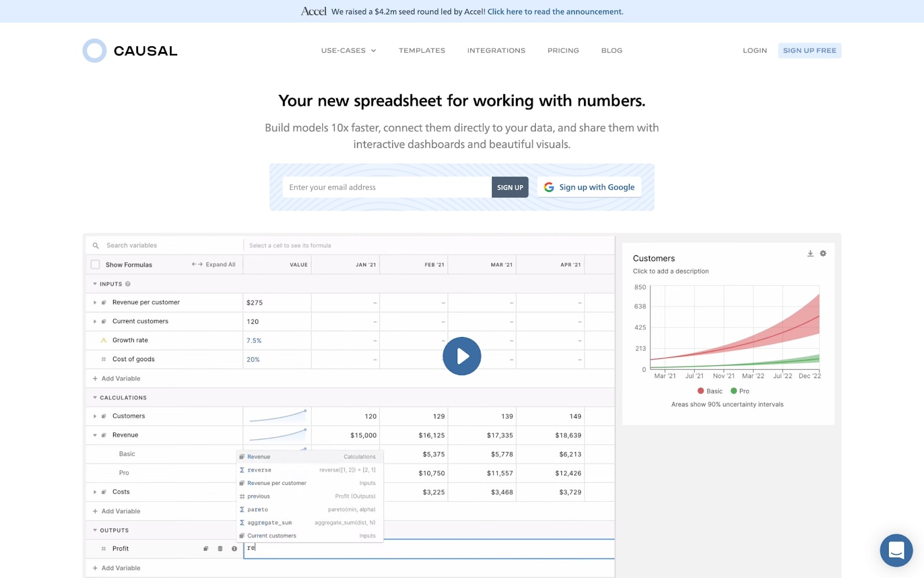Collapse the INPUTS section

pos(95,284)
